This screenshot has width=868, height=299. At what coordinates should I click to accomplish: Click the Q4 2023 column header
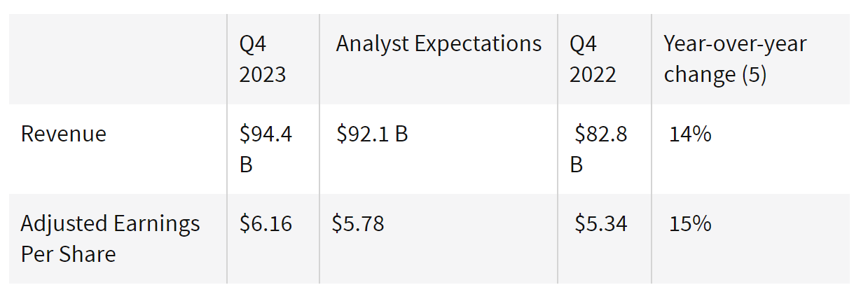pos(263,59)
